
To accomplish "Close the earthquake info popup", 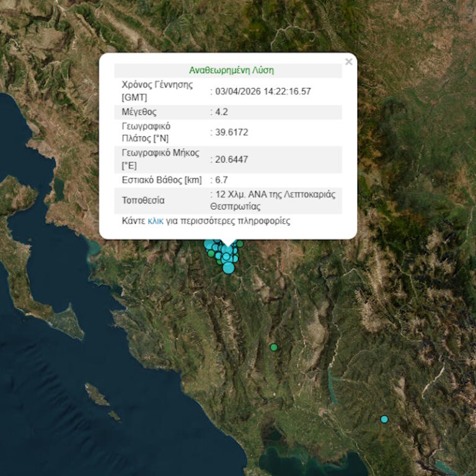I will tap(348, 61).
